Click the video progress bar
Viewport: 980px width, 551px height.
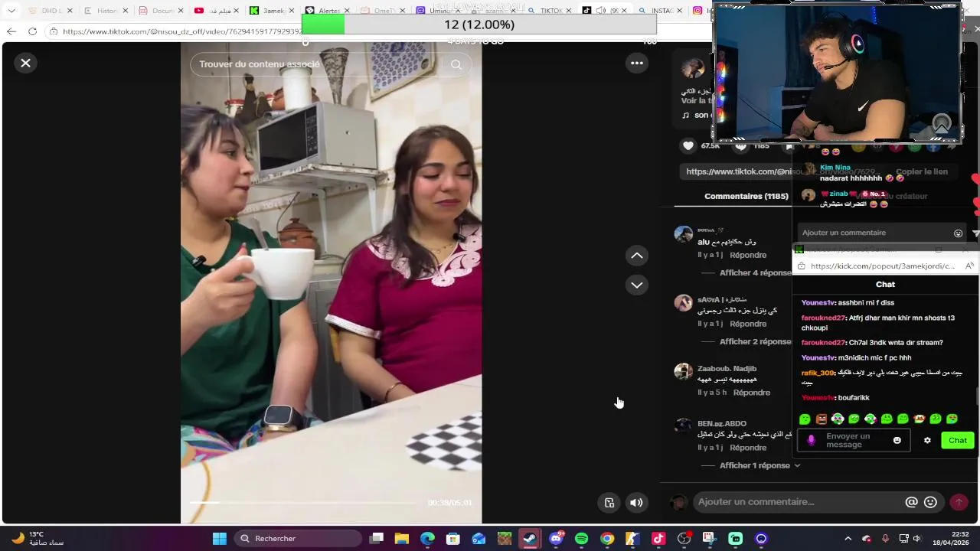tap(305, 503)
